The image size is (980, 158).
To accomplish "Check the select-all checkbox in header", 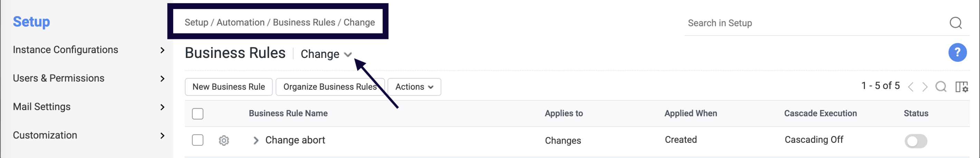I will tap(197, 113).
